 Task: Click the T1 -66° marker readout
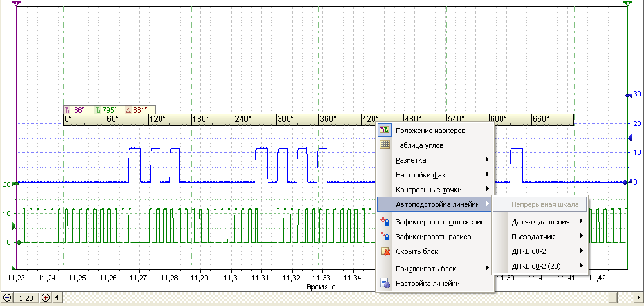(75, 110)
